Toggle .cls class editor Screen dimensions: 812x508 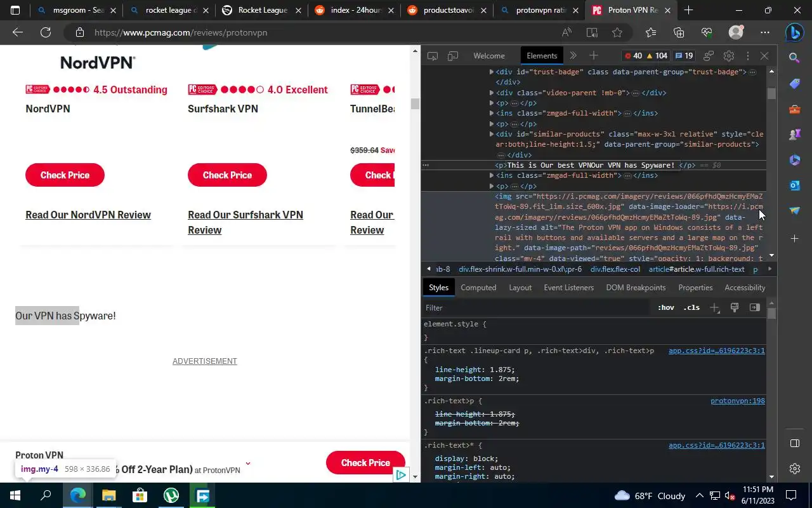point(691,308)
